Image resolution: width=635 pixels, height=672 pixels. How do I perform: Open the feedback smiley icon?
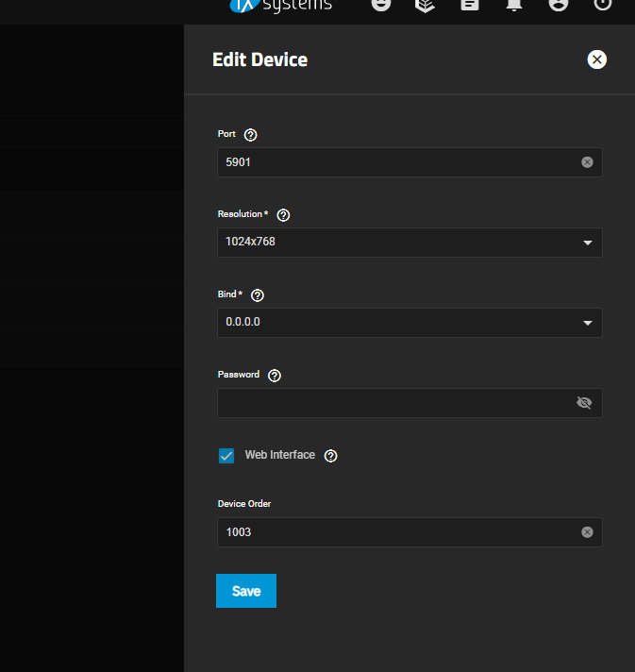(381, 5)
